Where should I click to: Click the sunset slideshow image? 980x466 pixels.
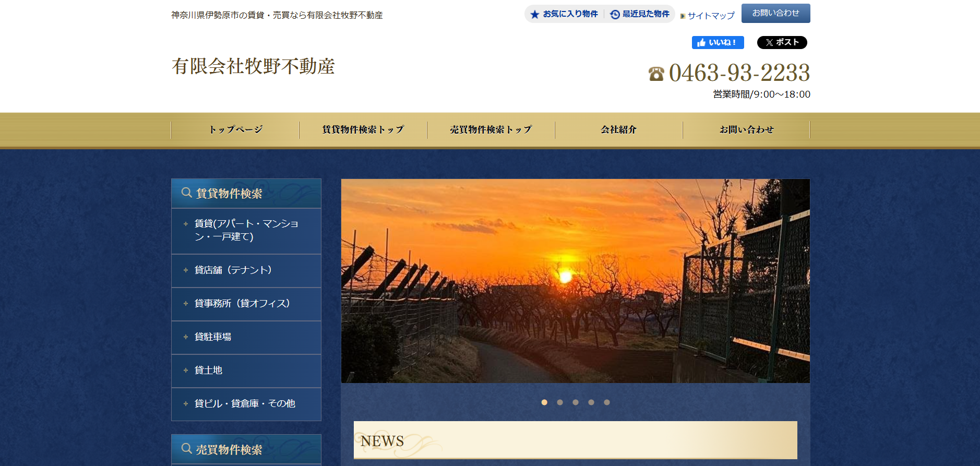pyautogui.click(x=576, y=281)
